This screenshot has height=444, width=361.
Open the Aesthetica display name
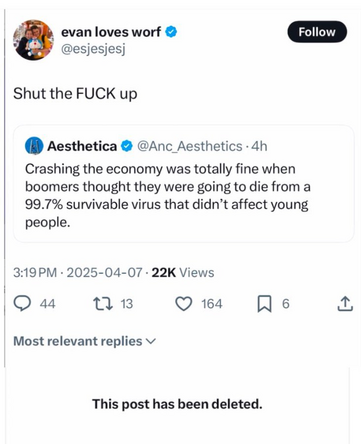82,146
